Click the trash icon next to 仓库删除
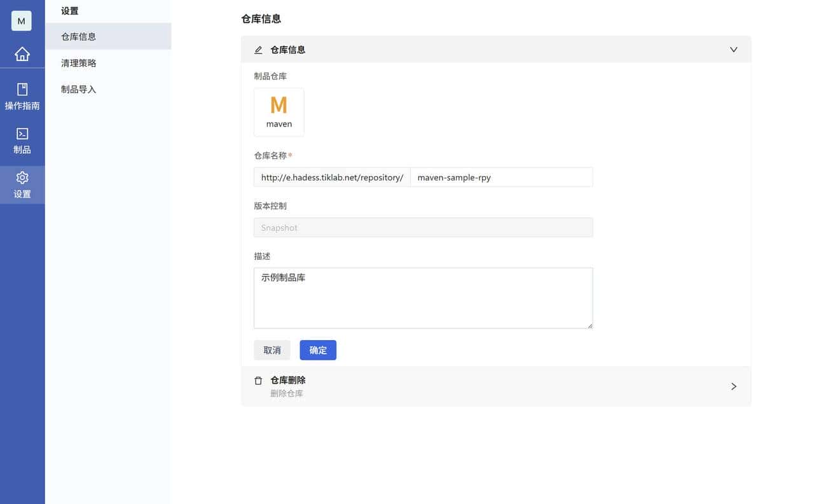 click(x=258, y=380)
